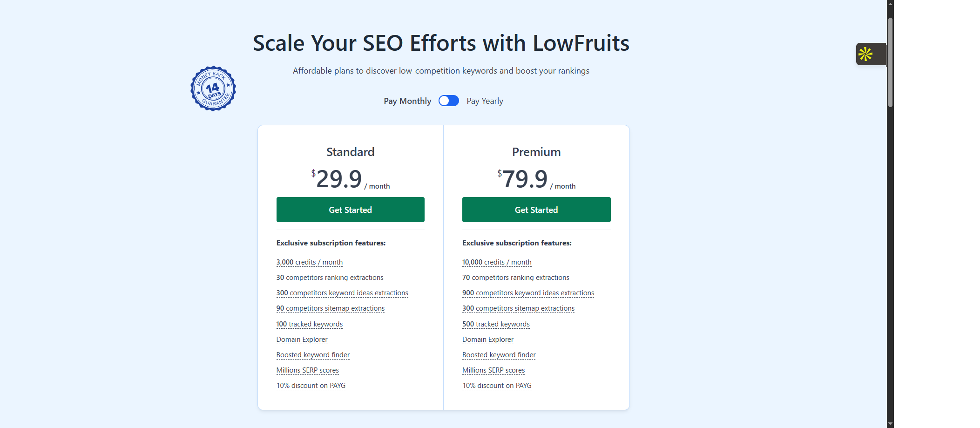Viewport: 980px width, 428px height.
Task: Toggle the monthly/yearly billing switch
Action: (x=449, y=101)
